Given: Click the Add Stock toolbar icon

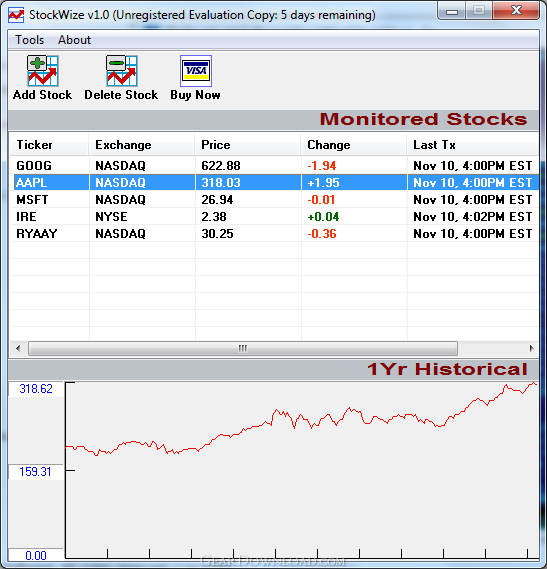Looking at the screenshot, I should 42,70.
